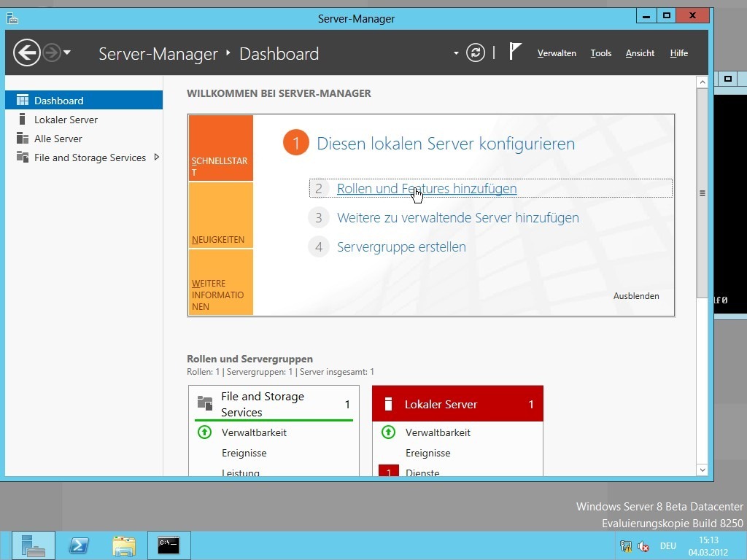Image resolution: width=747 pixels, height=560 pixels.
Task: Open the Verwalten menu
Action: click(x=557, y=53)
